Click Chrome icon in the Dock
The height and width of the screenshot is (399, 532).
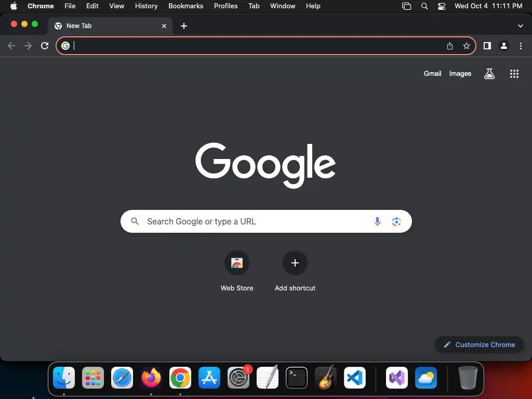pos(180,378)
